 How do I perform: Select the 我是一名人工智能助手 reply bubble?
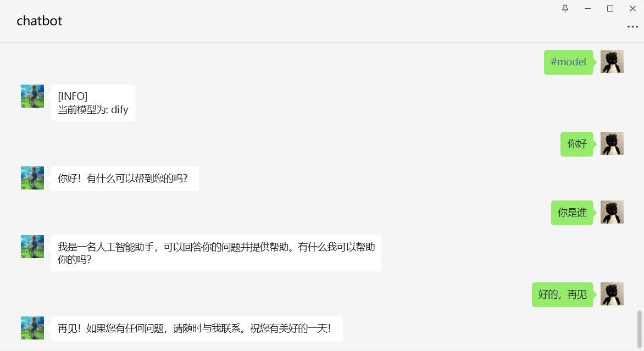pos(216,253)
